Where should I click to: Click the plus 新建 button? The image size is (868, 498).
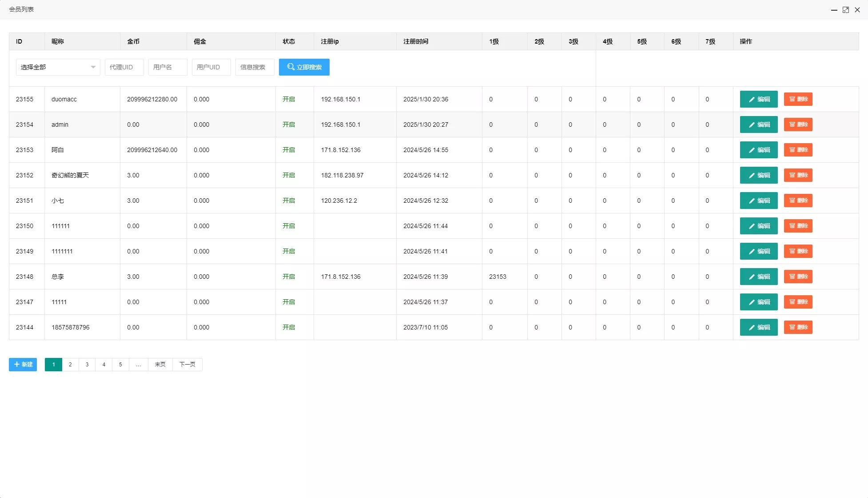(x=23, y=365)
